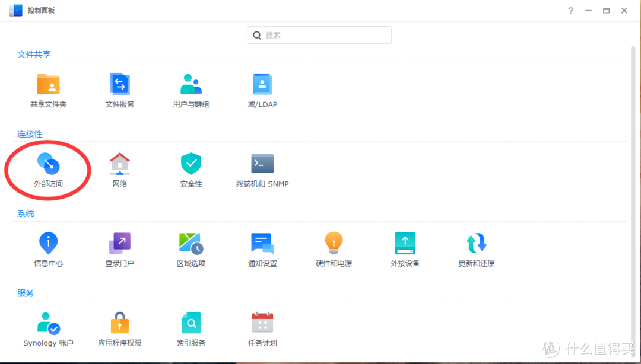The height and width of the screenshot is (364, 641).
Task: Open 登录门户 login portal
Action: click(x=119, y=244)
